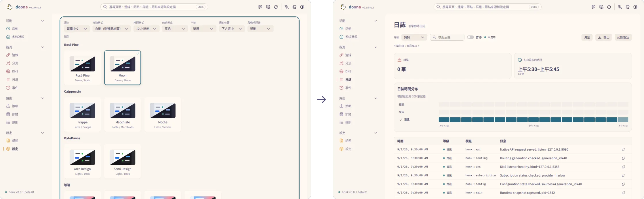Click 節點 icon in settings window sidebar
644x199 pixels.
[8, 114]
